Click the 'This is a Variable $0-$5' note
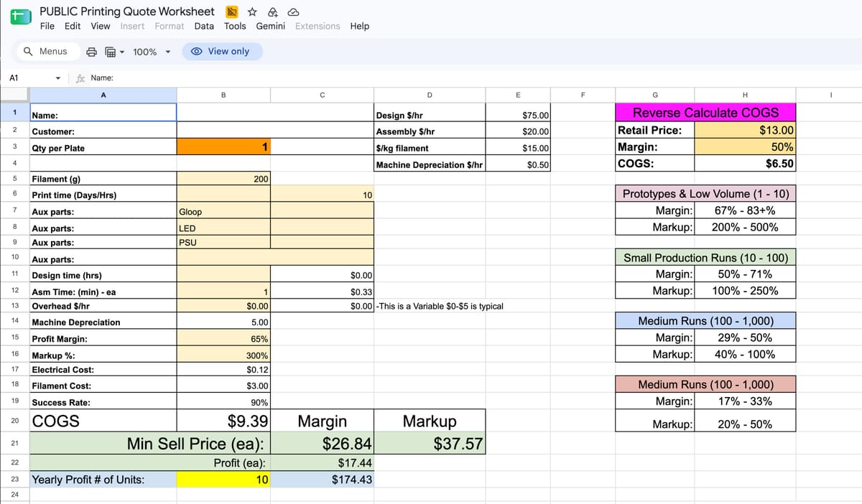The width and height of the screenshot is (862, 504). [x=440, y=306]
